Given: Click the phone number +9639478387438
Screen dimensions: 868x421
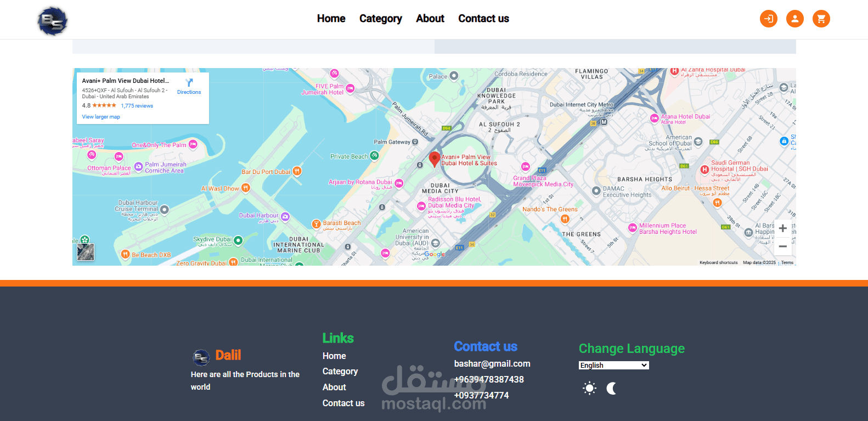Looking at the screenshot, I should pyautogui.click(x=489, y=379).
